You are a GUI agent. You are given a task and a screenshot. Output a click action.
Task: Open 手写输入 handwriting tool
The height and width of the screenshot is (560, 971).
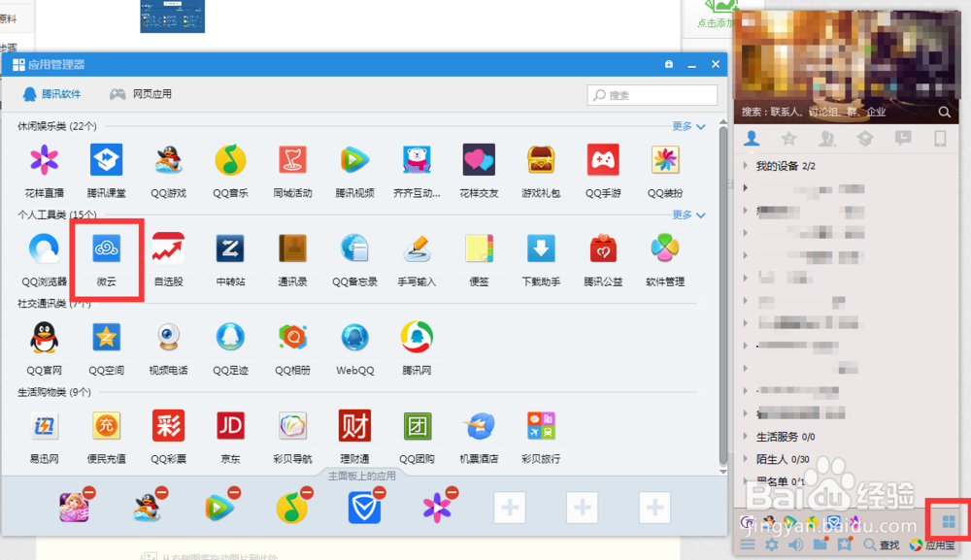coord(417,248)
